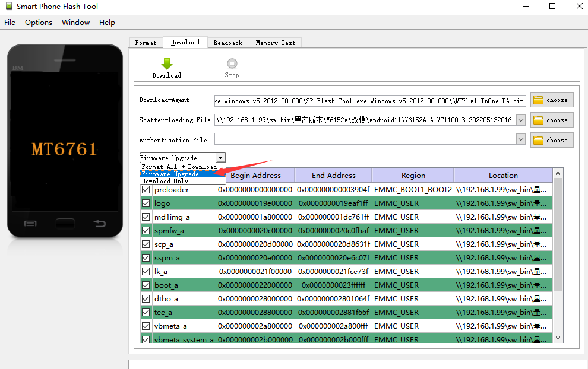Open the File menu
This screenshot has width=588, height=369.
[10, 23]
